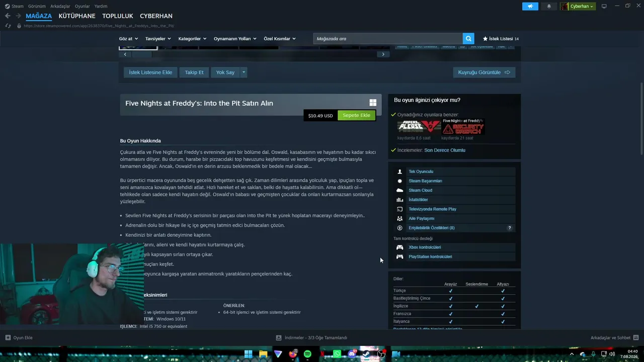
Task: Open the Steam menu
Action: (x=18, y=7)
